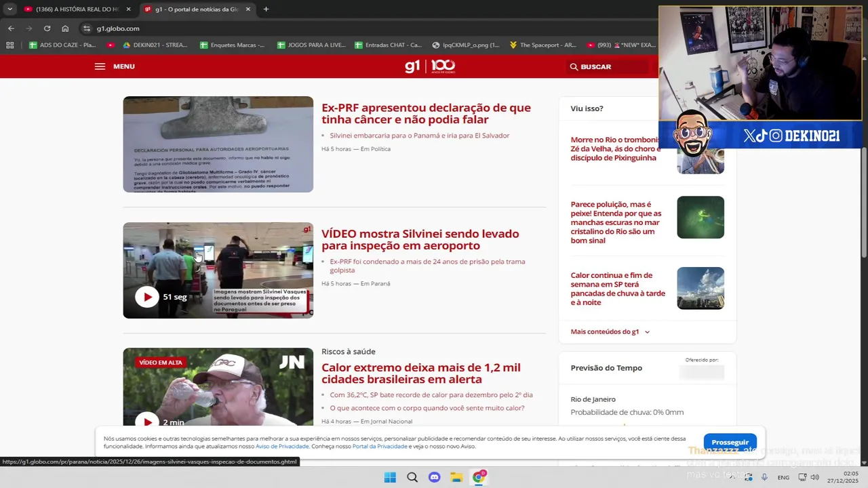Open link Com 36,2°C, SP bate recorde de calor

pyautogui.click(x=431, y=394)
